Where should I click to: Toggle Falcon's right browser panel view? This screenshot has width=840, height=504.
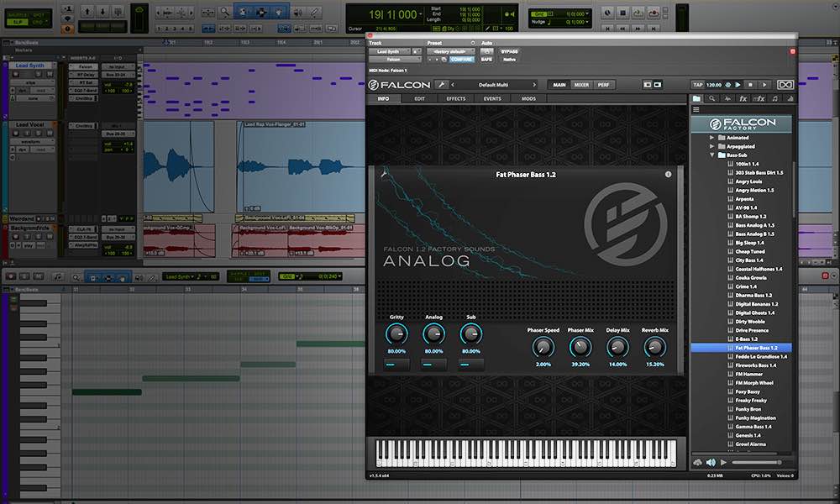click(x=658, y=85)
